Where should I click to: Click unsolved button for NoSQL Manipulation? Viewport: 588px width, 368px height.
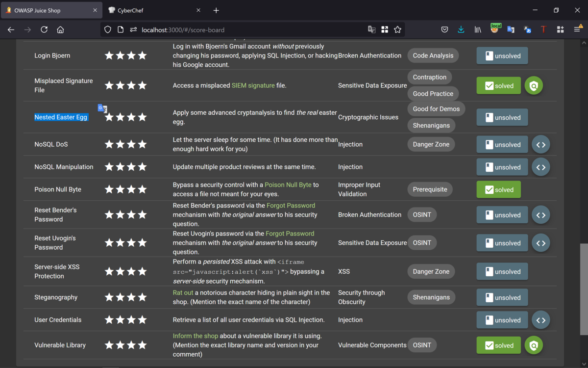[x=502, y=167]
